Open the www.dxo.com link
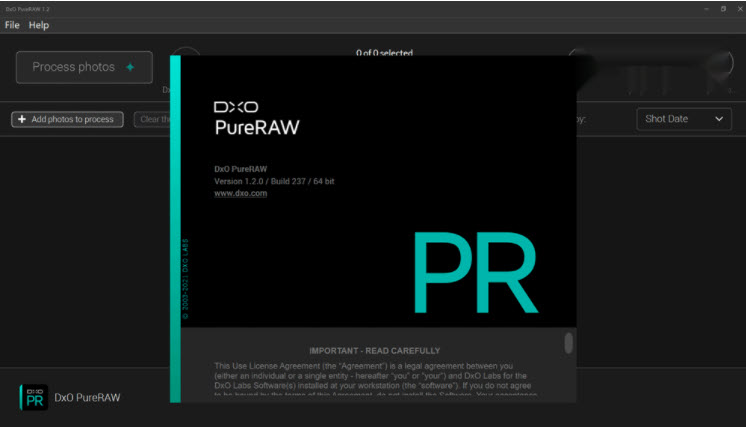Screen dimensions: 746x427 click(240, 193)
